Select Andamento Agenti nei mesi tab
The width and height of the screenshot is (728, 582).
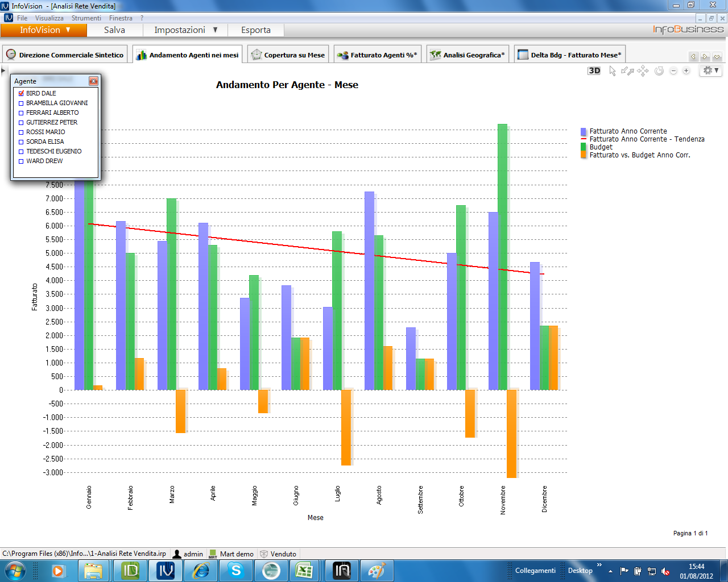[x=188, y=55]
